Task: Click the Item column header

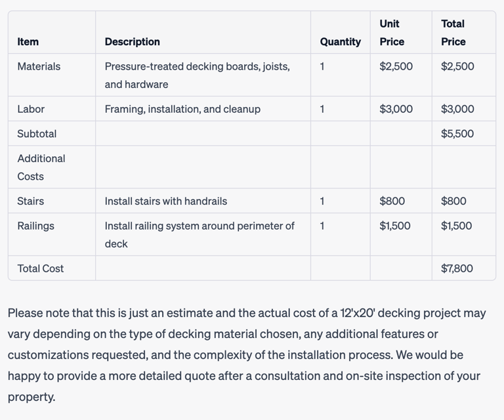Action: point(28,42)
